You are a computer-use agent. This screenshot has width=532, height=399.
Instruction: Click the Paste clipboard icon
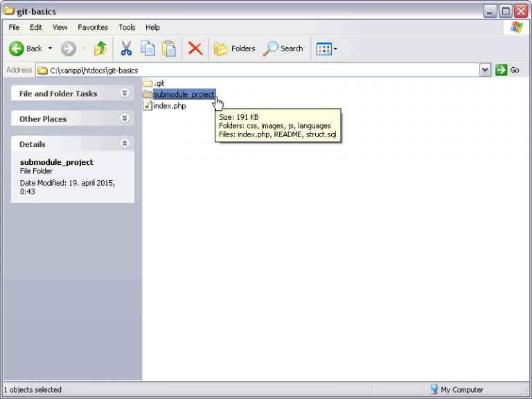(x=168, y=48)
